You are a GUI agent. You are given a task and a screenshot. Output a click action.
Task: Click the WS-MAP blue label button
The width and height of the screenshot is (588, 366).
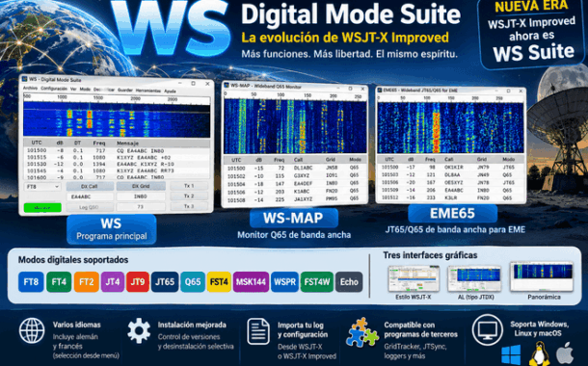point(294,218)
